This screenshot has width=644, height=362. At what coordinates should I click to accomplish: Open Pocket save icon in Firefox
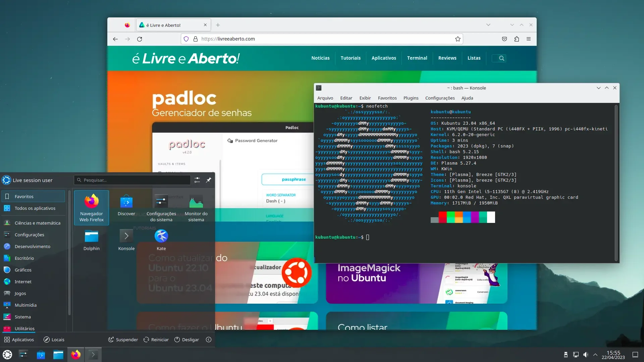pyautogui.click(x=504, y=39)
